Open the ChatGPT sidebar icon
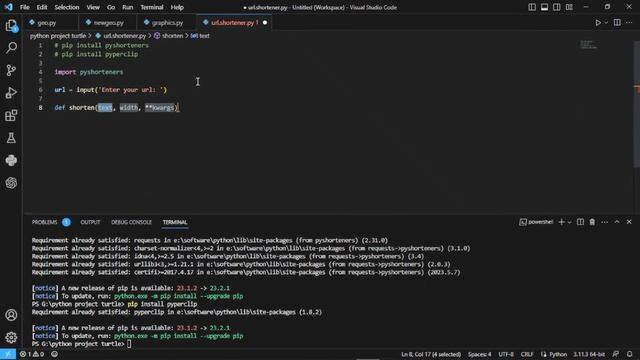Screen dimensions: 640x360 click(x=11, y=183)
